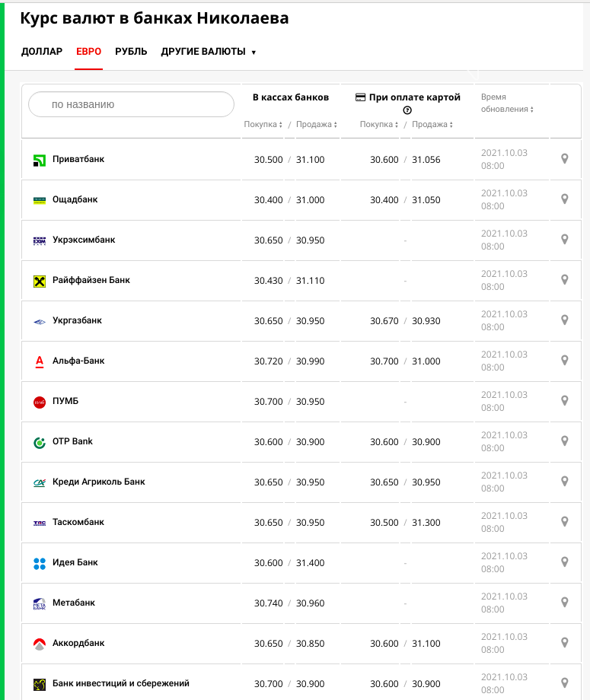Open map pin for ПУМБ row

coord(565,401)
